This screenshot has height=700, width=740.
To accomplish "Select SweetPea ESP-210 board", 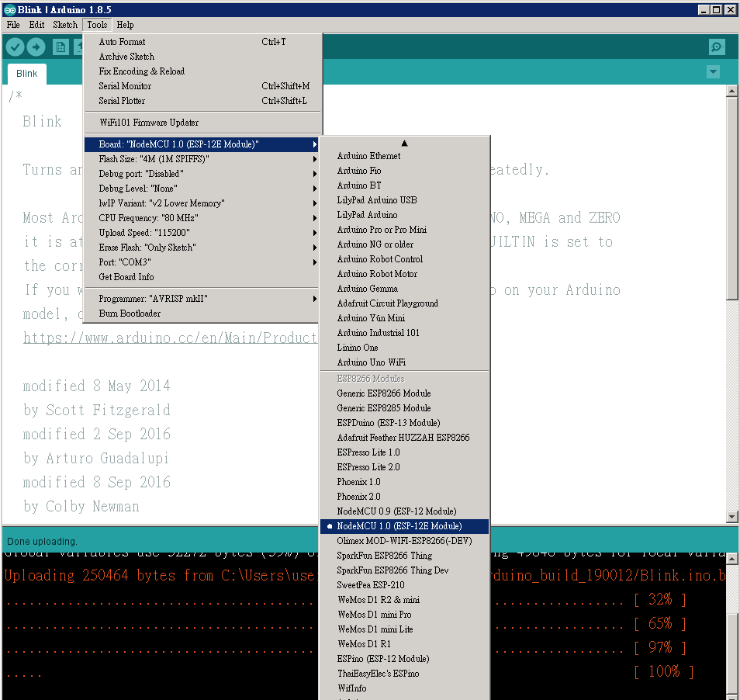I will (x=404, y=585).
